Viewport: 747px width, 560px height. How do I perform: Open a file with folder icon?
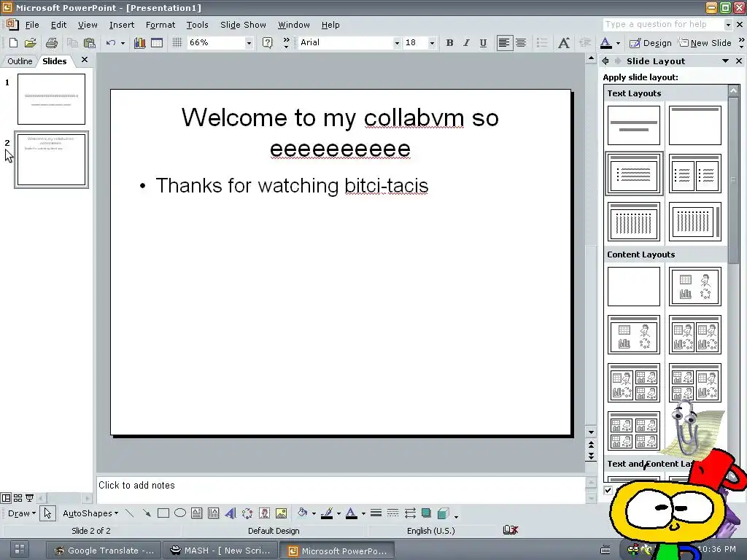31,43
